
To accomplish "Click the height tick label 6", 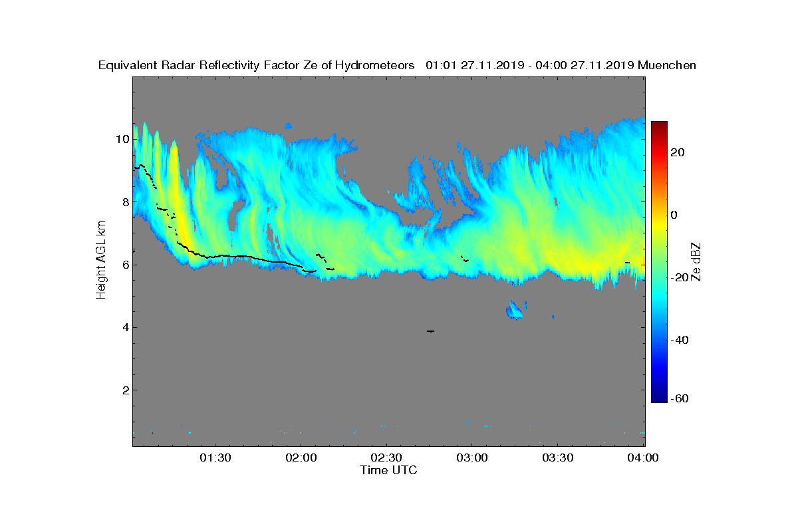I will coord(124,265).
